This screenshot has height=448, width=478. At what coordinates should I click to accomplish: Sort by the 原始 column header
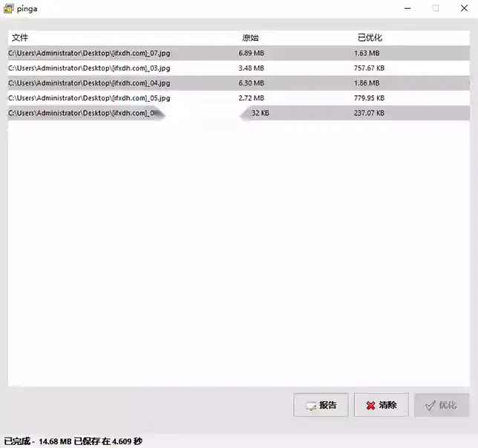tap(250, 37)
